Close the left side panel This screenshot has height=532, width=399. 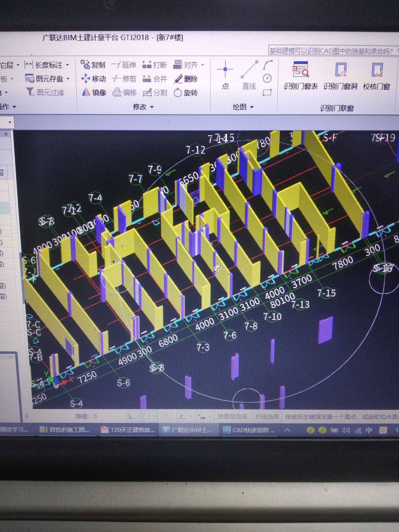(x=6, y=134)
